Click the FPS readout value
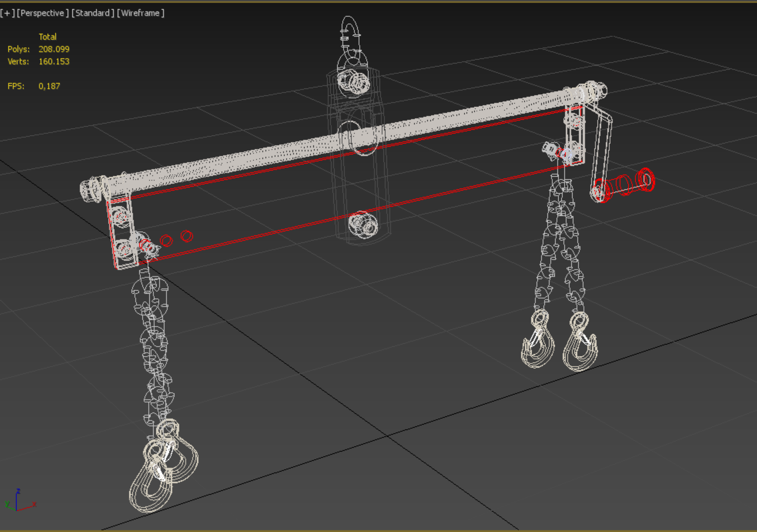Image resolution: width=757 pixels, height=532 pixels. click(x=49, y=86)
